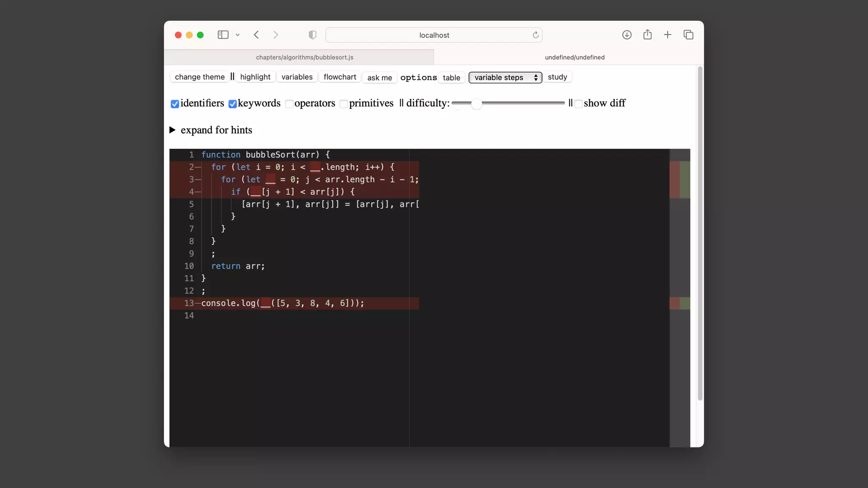Enable the show diff checkbox
868x488 pixels.
coord(579,104)
